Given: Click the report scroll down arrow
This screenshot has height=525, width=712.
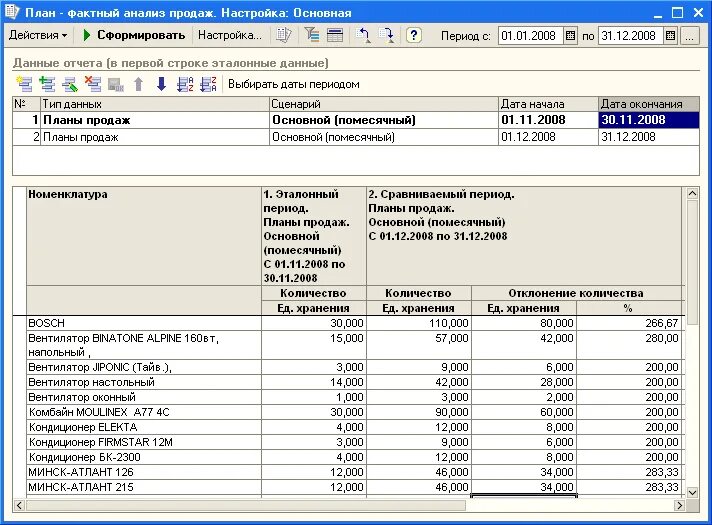Looking at the screenshot, I should point(692,492).
